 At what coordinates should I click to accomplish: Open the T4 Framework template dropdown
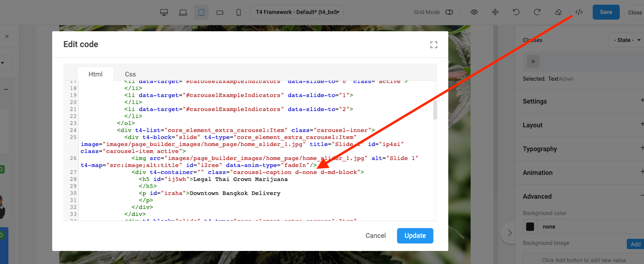click(x=297, y=12)
